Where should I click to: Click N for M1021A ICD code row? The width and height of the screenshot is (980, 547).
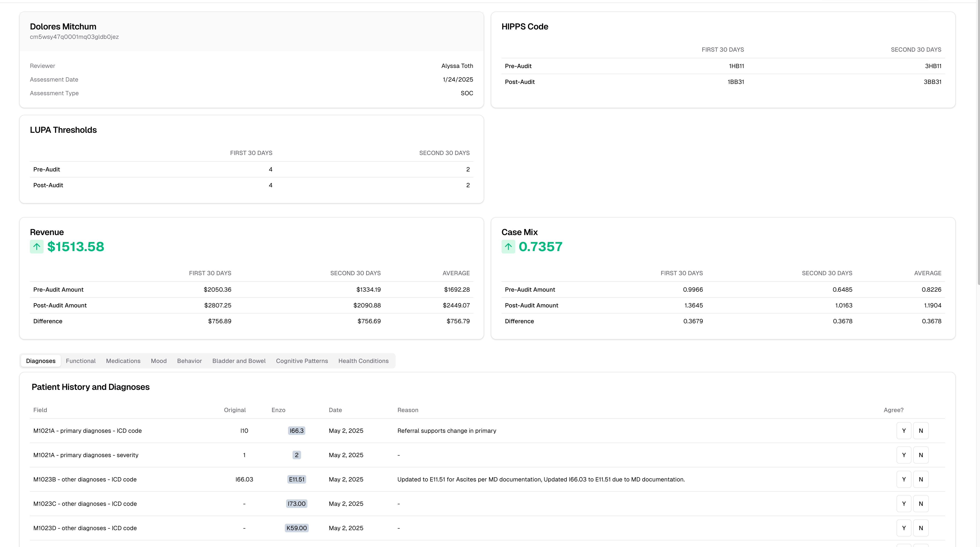point(921,431)
